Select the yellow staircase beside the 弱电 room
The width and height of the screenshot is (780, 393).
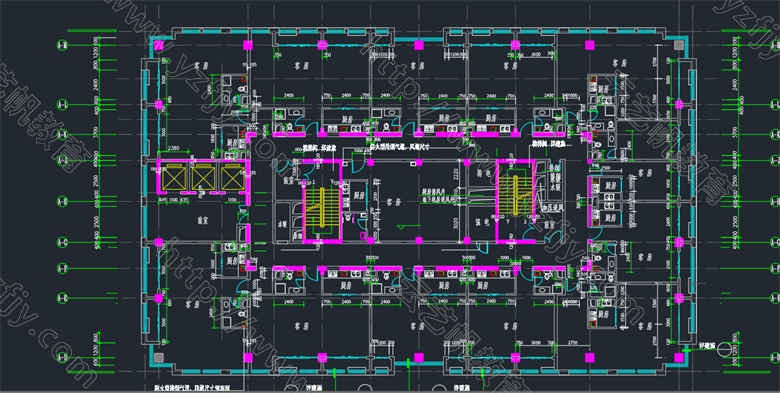coord(515,194)
